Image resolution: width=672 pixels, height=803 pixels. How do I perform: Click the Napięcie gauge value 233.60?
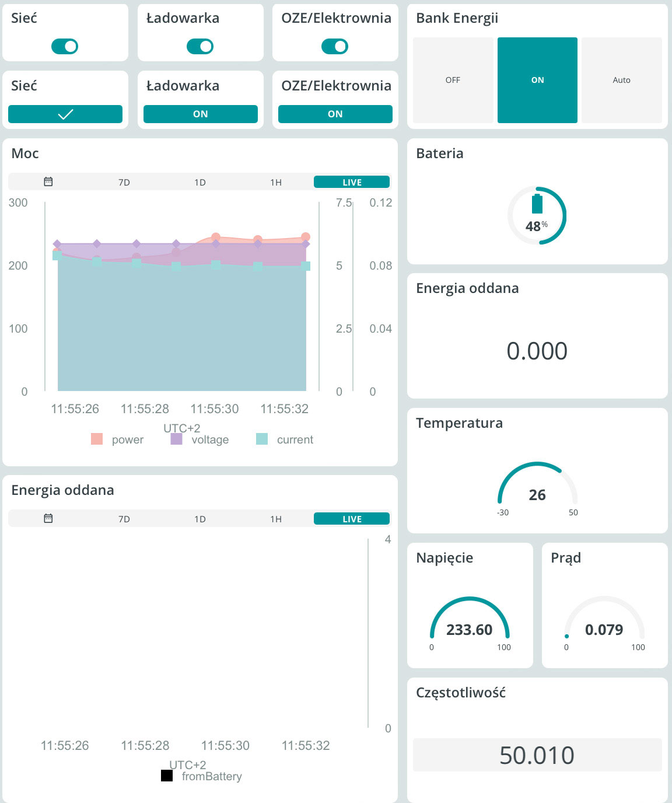pyautogui.click(x=470, y=630)
